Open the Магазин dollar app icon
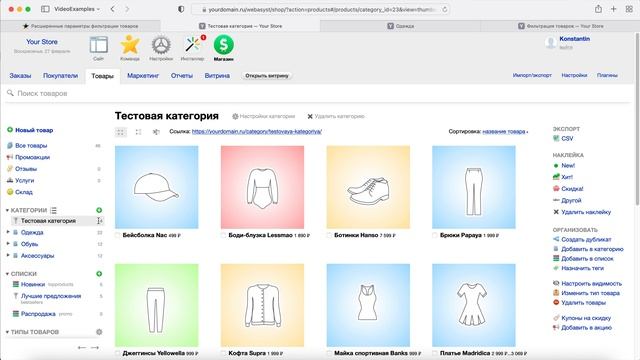The image size is (640, 360). pos(223,45)
